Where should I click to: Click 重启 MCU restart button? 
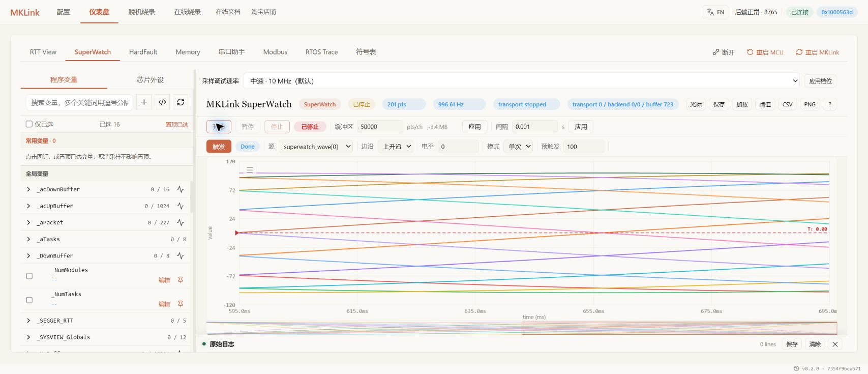click(765, 52)
